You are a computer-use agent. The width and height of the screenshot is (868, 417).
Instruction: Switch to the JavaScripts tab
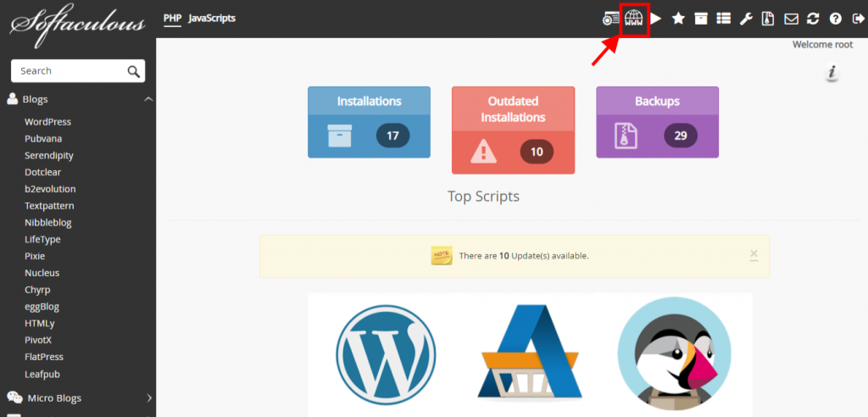click(x=211, y=19)
